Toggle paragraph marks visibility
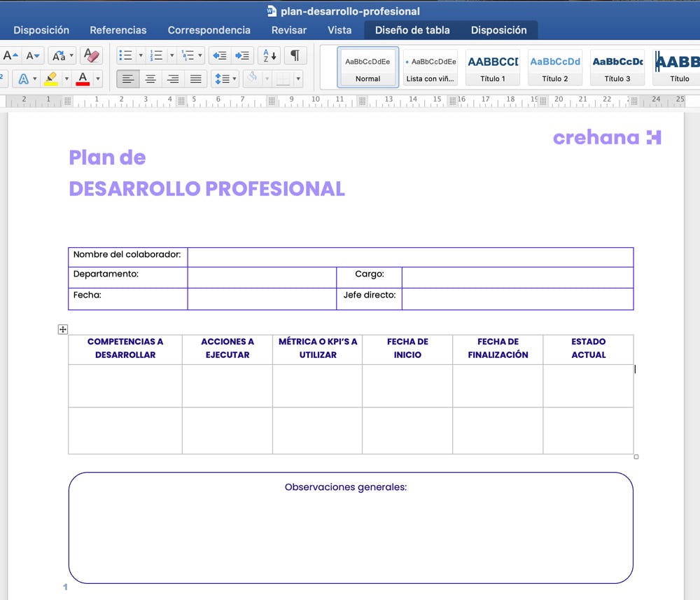 [x=295, y=55]
